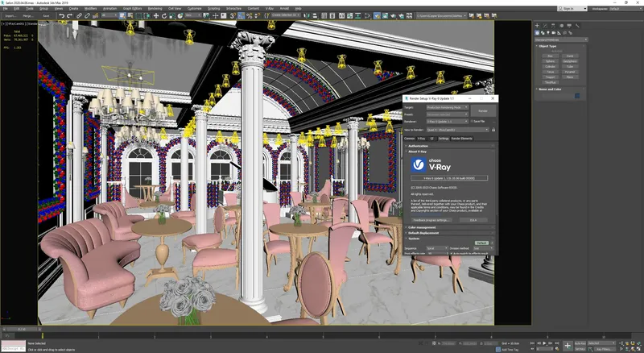Open the Target rendering mode dropdown
The image size is (644, 353).
point(447,107)
